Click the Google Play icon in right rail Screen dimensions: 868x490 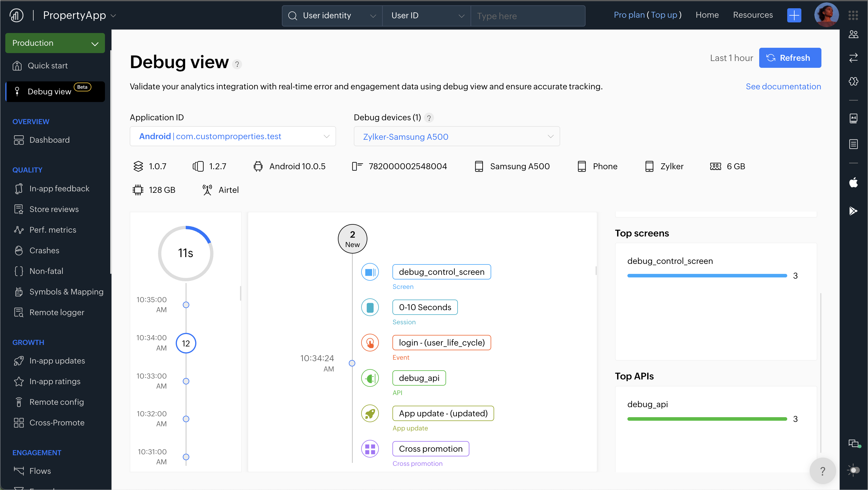[x=853, y=211]
